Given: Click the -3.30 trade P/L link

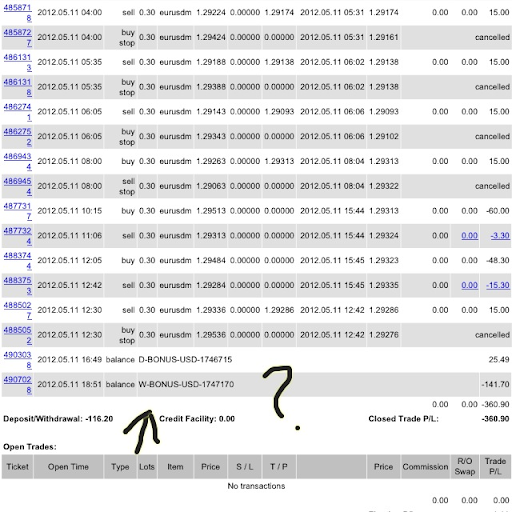Looking at the screenshot, I should tap(500, 236).
